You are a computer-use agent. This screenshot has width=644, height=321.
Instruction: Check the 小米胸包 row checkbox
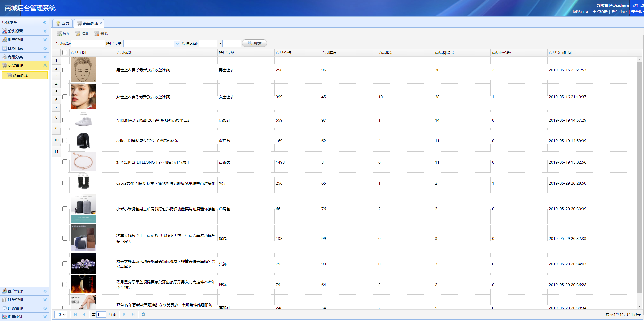coord(65,209)
